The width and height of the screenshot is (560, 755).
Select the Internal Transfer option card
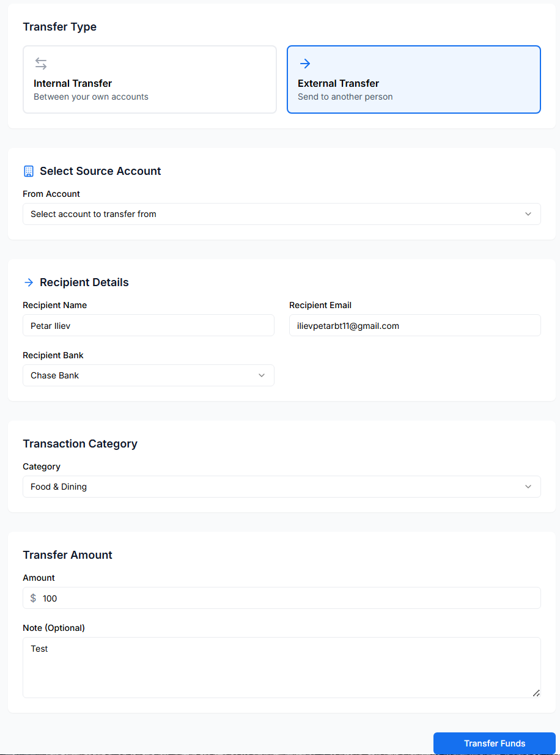(150, 79)
